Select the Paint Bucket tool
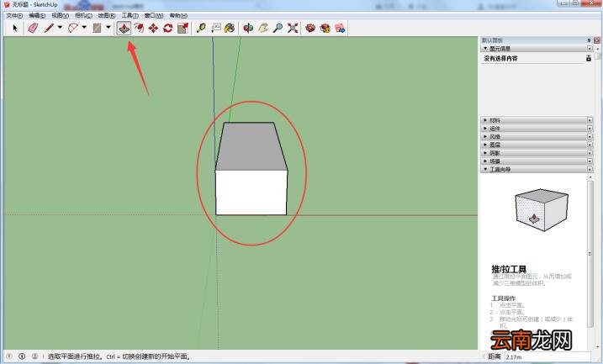 click(x=230, y=28)
